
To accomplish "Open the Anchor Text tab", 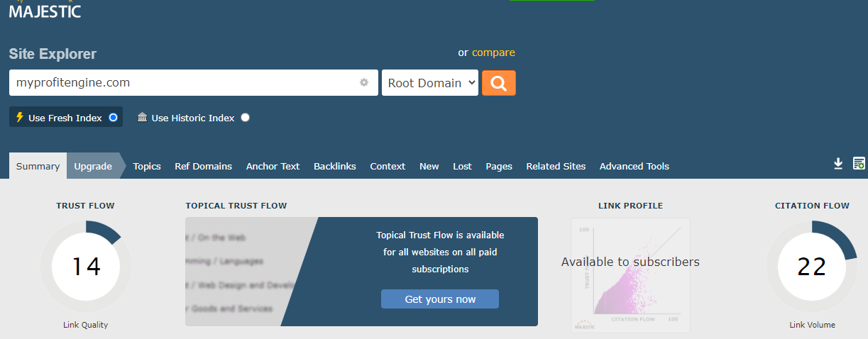I will click(273, 166).
